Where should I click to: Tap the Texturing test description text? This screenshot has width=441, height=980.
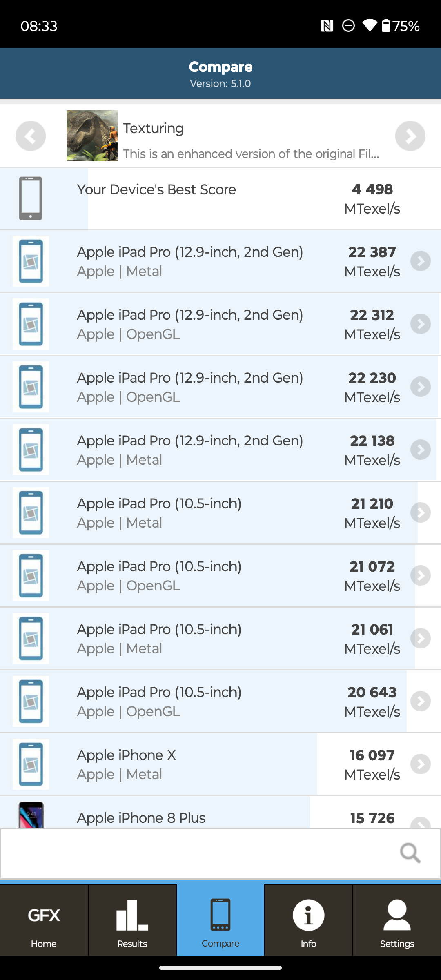(x=251, y=154)
